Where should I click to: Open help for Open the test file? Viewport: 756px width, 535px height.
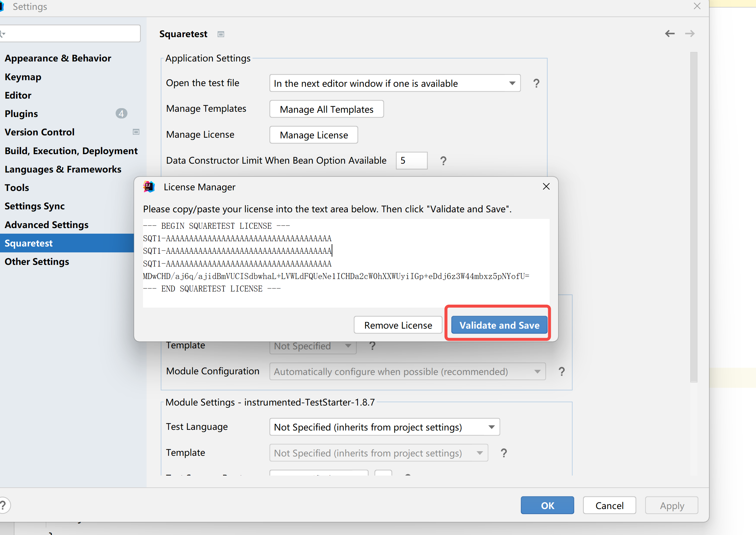(x=536, y=83)
